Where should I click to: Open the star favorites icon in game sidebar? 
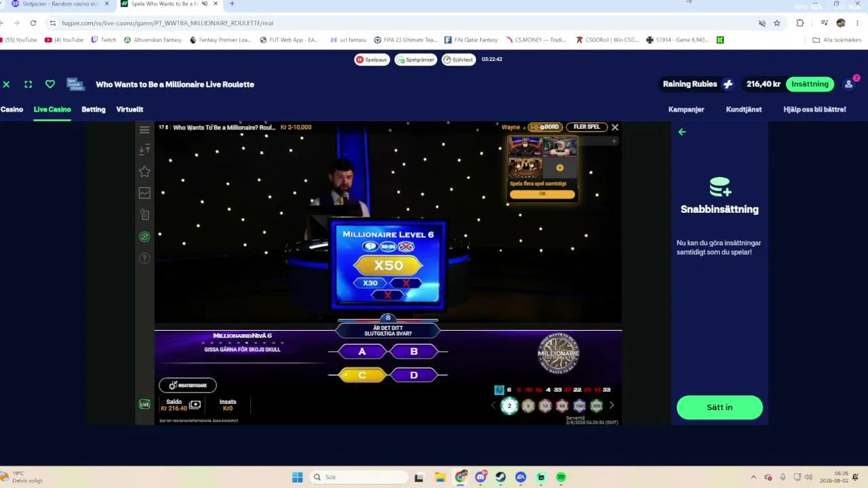144,171
